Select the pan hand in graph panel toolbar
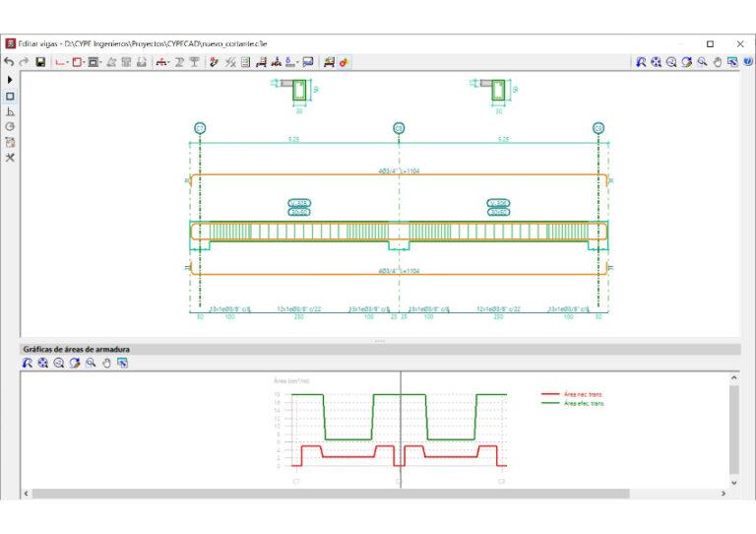756x534 pixels. 106,363
